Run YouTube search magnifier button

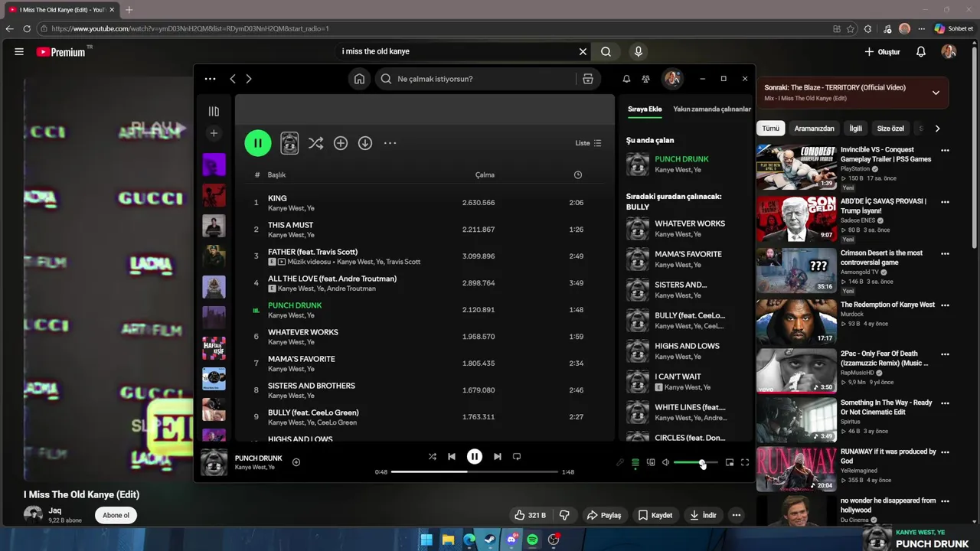click(606, 51)
